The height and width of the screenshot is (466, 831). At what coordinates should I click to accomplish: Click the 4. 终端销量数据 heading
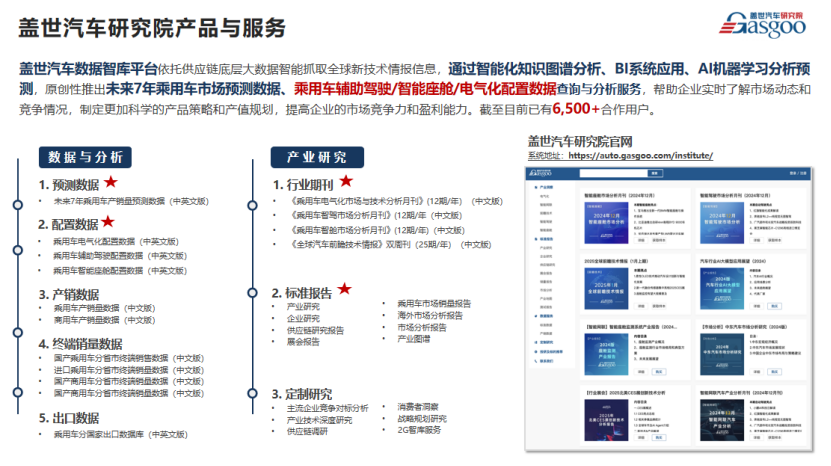point(81,344)
